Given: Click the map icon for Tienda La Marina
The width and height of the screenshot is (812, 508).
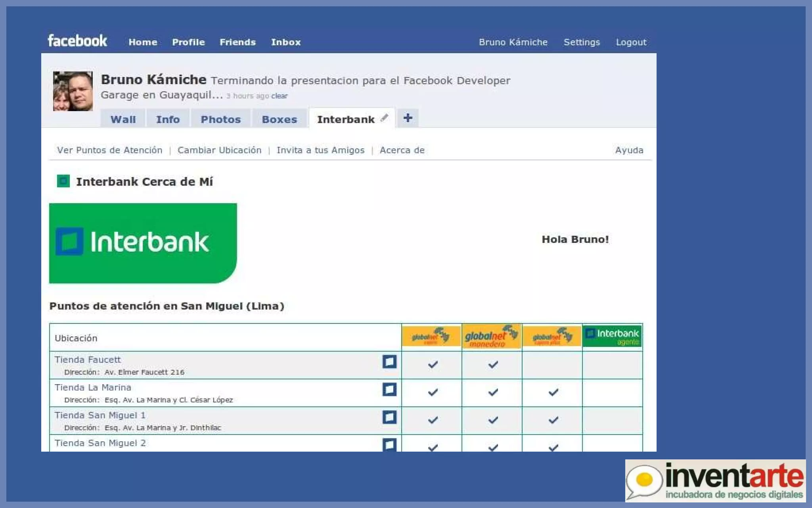Looking at the screenshot, I should pyautogui.click(x=389, y=389).
